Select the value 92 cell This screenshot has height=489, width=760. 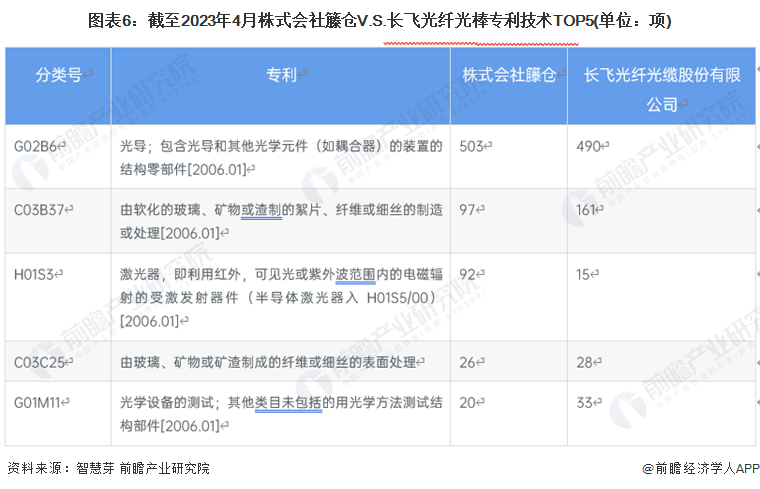[x=468, y=271]
